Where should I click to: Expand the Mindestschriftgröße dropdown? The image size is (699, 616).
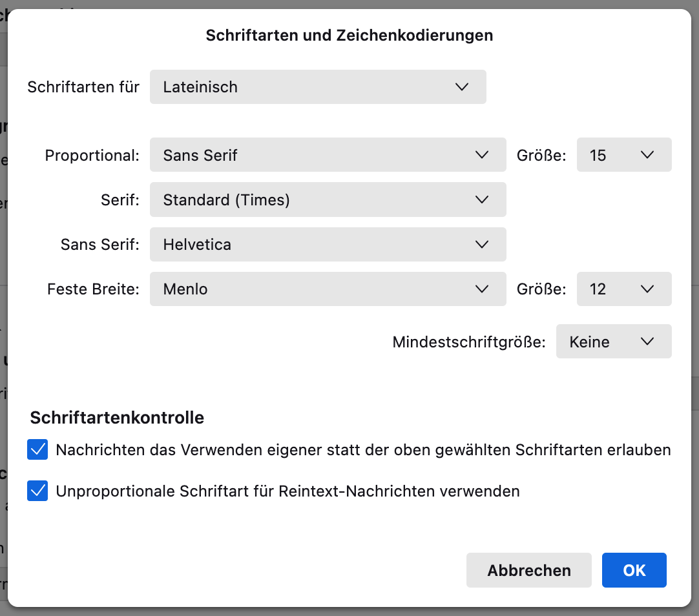coord(613,342)
